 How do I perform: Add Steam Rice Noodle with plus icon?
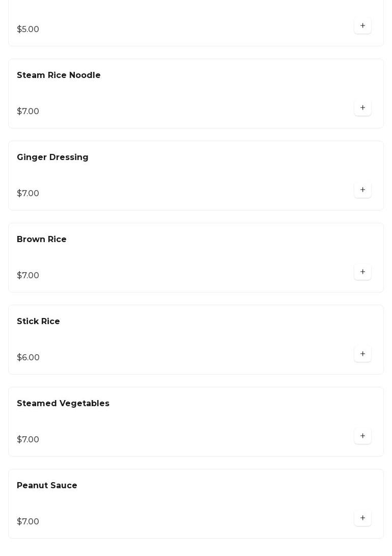click(362, 108)
